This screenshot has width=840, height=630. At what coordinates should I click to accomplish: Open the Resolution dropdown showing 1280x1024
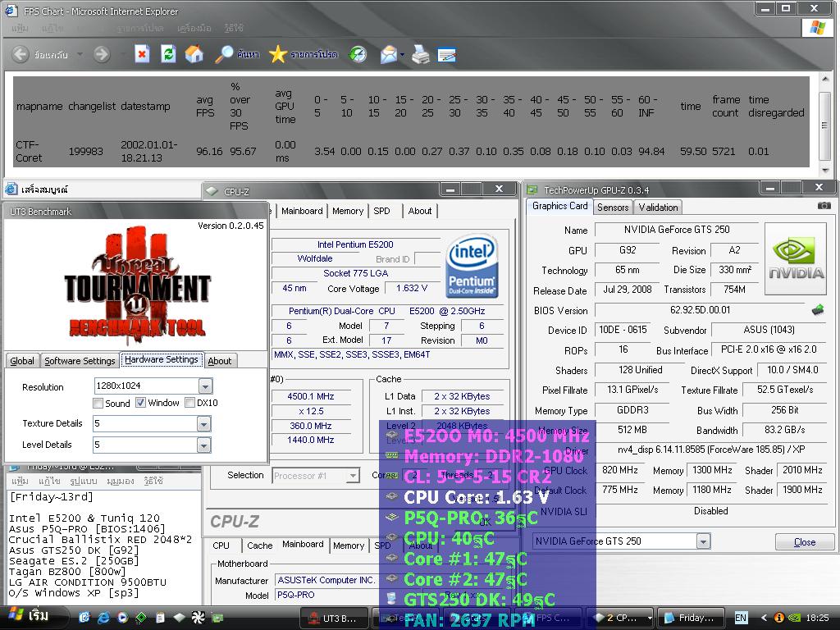(x=205, y=386)
